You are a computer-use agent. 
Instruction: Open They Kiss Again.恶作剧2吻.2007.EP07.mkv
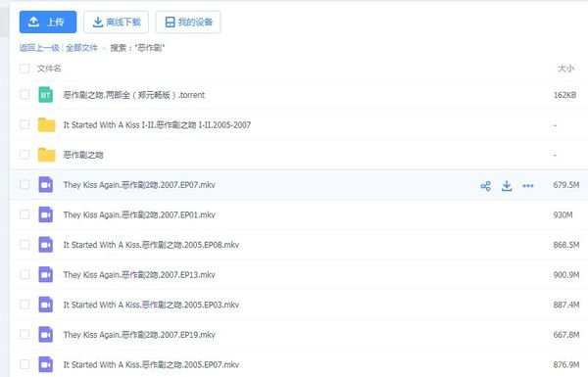click(139, 185)
